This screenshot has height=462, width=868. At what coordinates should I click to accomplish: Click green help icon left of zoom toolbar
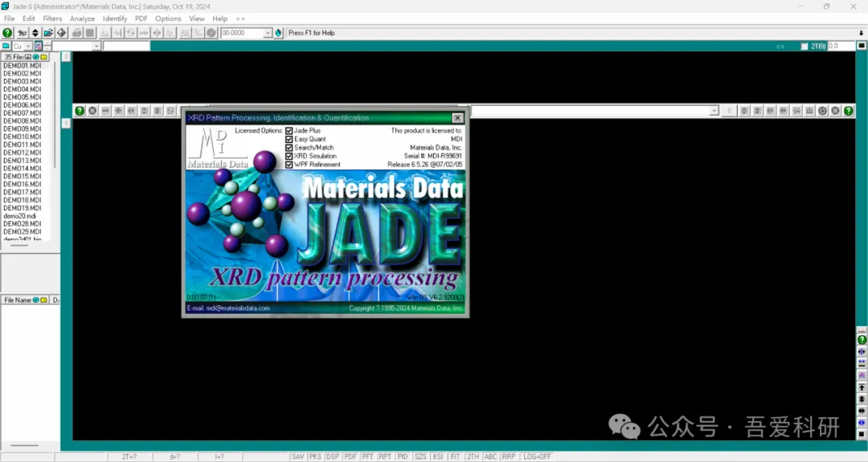pos(80,111)
